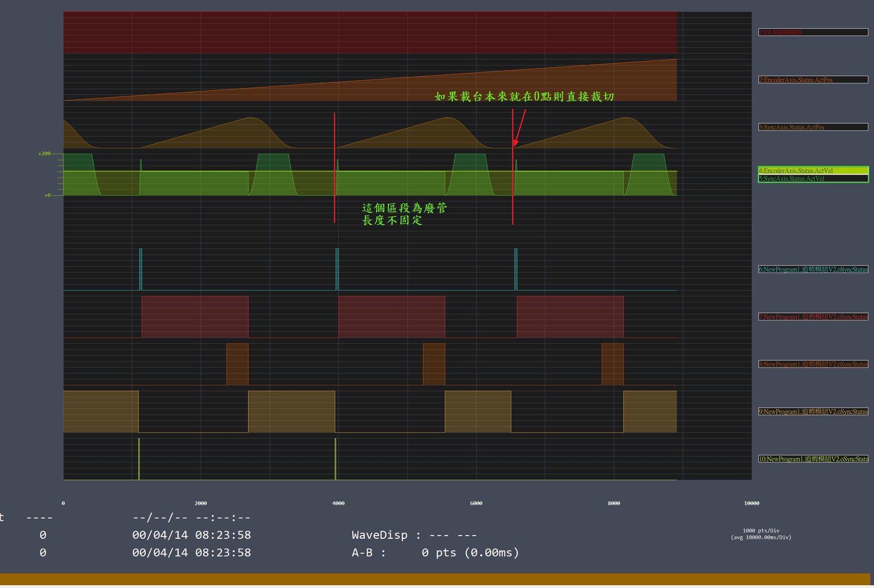Click the orange status bar at bottom
This screenshot has height=588, width=874.
click(435, 579)
